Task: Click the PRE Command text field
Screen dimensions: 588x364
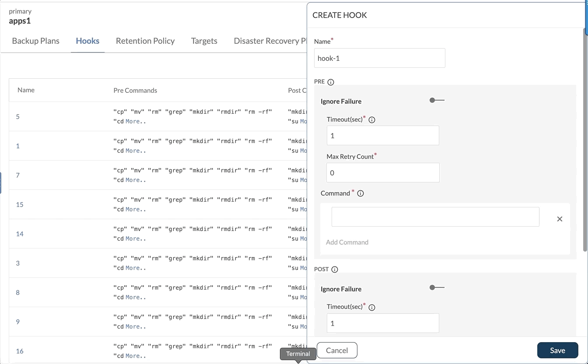Action: (435, 217)
